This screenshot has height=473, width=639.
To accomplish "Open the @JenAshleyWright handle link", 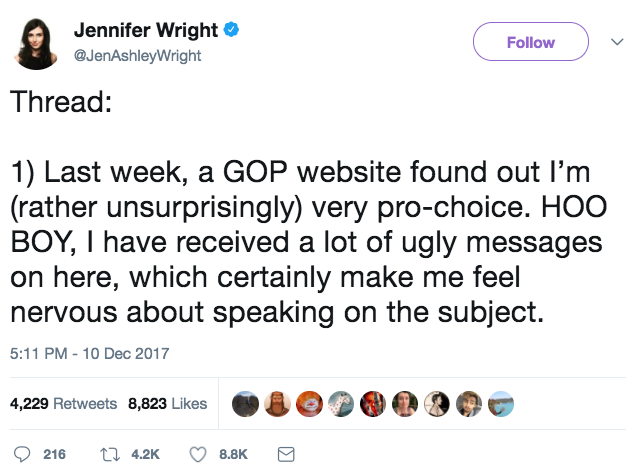I will point(137,56).
